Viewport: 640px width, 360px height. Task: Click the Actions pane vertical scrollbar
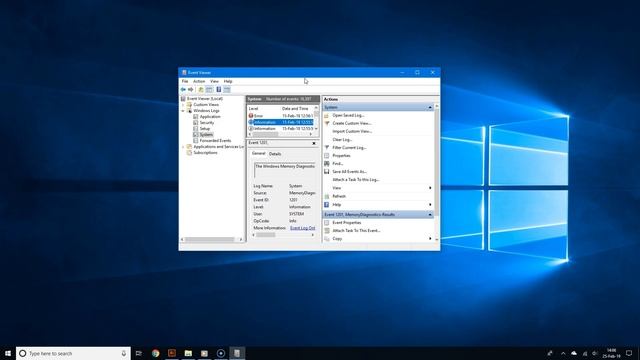[437, 173]
